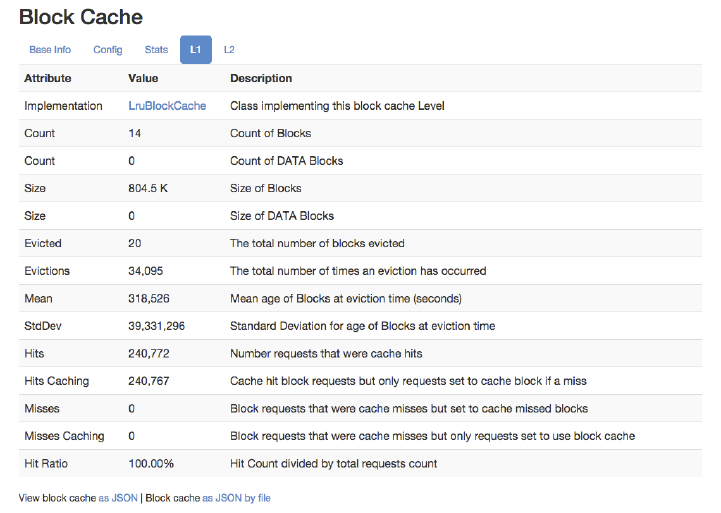Select the Mean attribute label
This screenshot has height=513, width=721.
(x=39, y=298)
